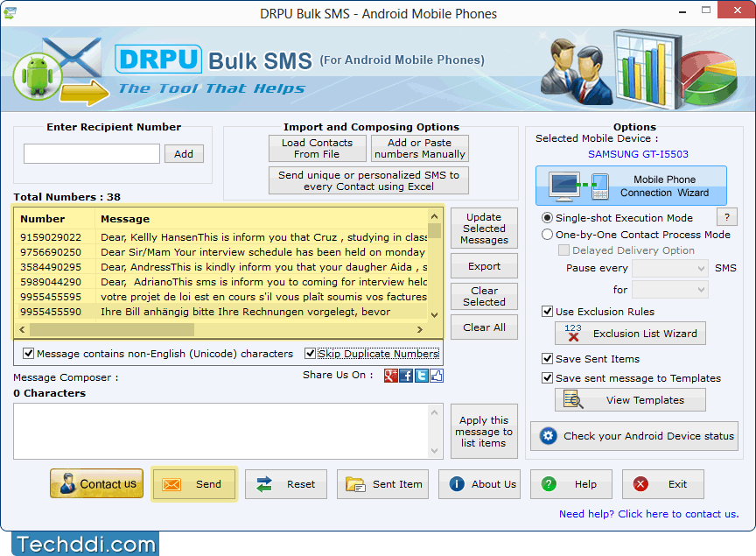Toggle Skip Duplicate Numbers checkbox
Screen dimensions: 756x556
(310, 354)
